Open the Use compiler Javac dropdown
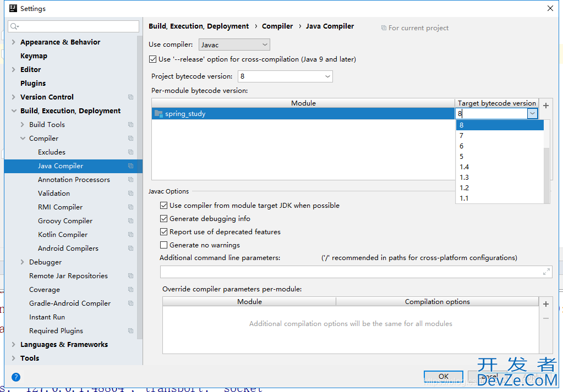 click(234, 45)
